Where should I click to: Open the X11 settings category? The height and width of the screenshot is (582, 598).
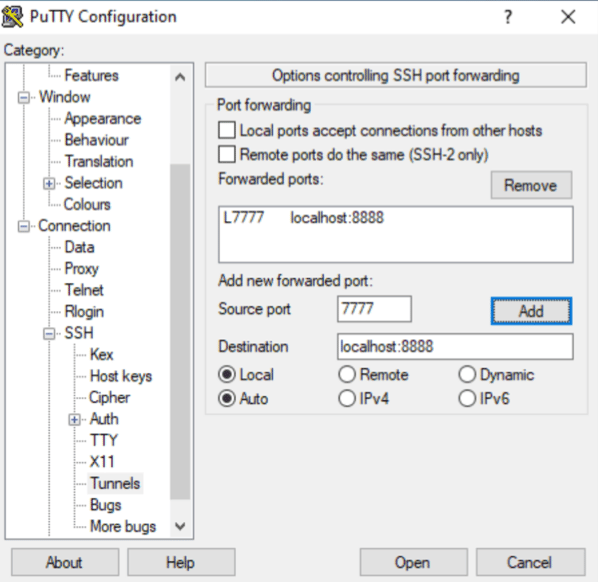[102, 462]
